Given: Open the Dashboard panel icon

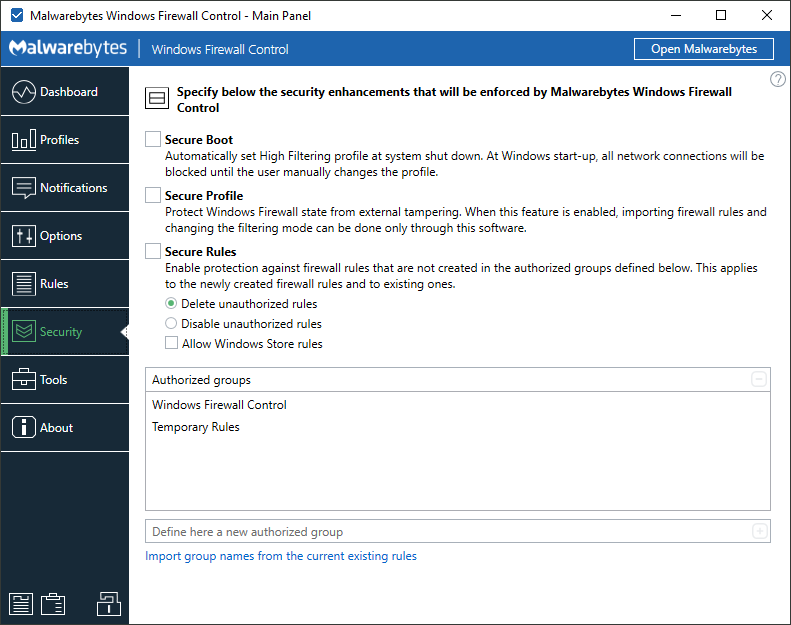Looking at the screenshot, I should [x=24, y=92].
